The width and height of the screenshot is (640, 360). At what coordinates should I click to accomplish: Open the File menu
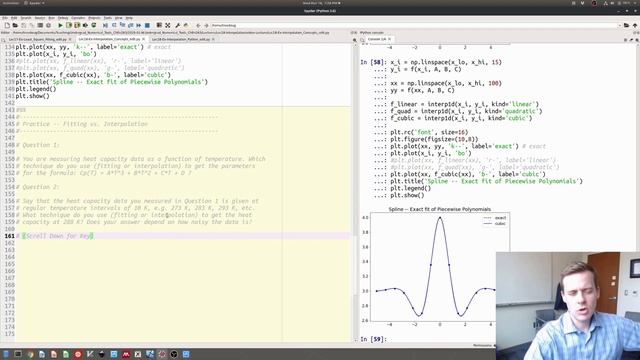[5, 18]
